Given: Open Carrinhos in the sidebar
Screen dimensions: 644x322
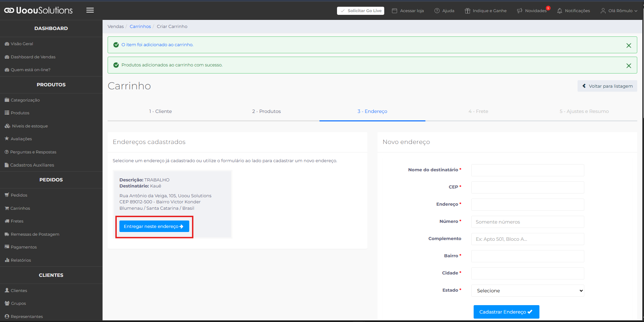Looking at the screenshot, I should (20, 208).
